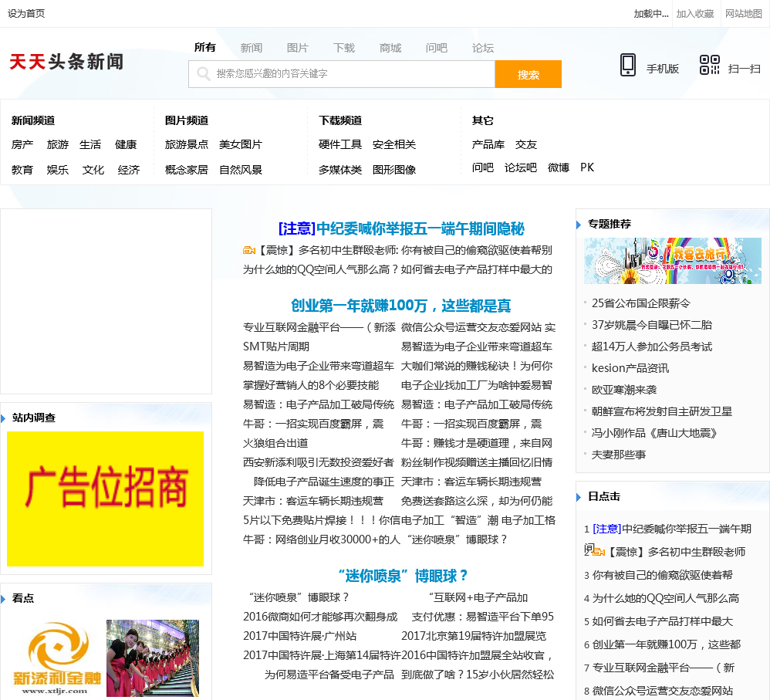Click the 天天头条新闻 site logo
Image resolution: width=770 pixels, height=700 pixels.
click(66, 63)
